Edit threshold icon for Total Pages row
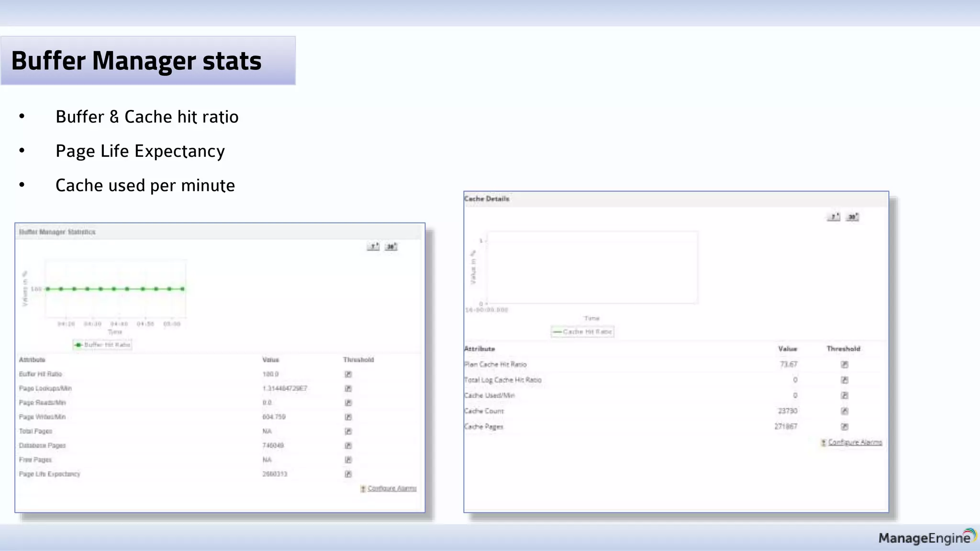Screen dimensions: 980x551 [x=348, y=431]
